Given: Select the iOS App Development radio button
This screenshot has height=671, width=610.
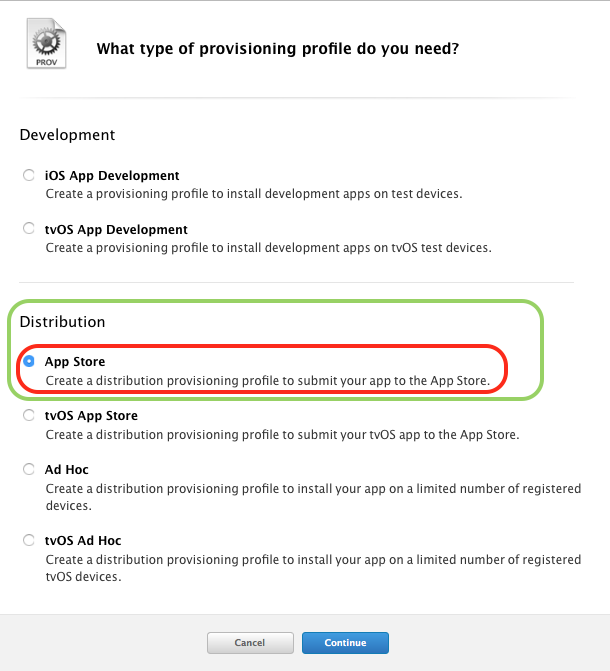Looking at the screenshot, I should tap(29, 175).
